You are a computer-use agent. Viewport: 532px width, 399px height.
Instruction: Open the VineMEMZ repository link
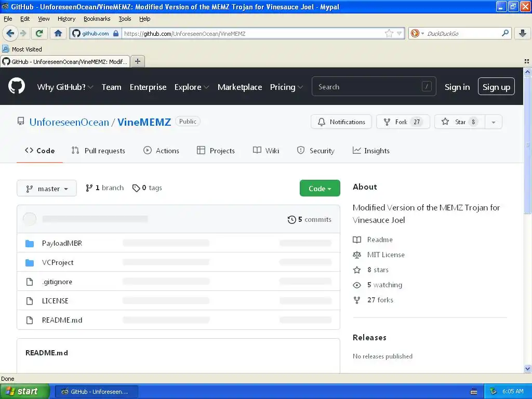click(144, 122)
